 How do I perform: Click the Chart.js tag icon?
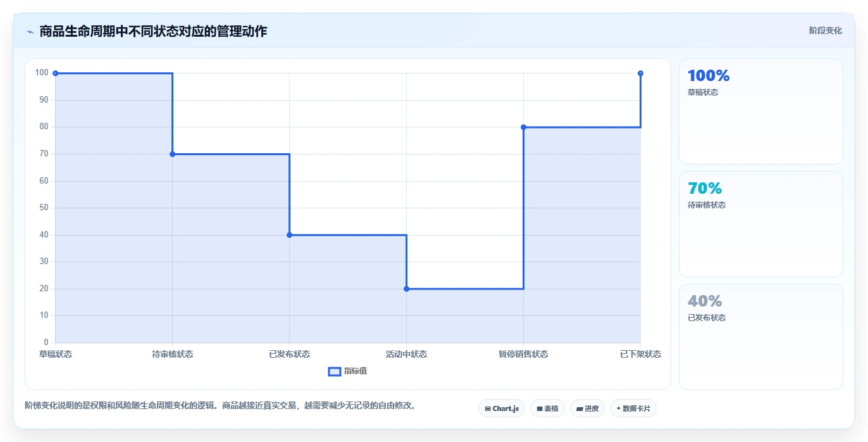[x=488, y=409]
